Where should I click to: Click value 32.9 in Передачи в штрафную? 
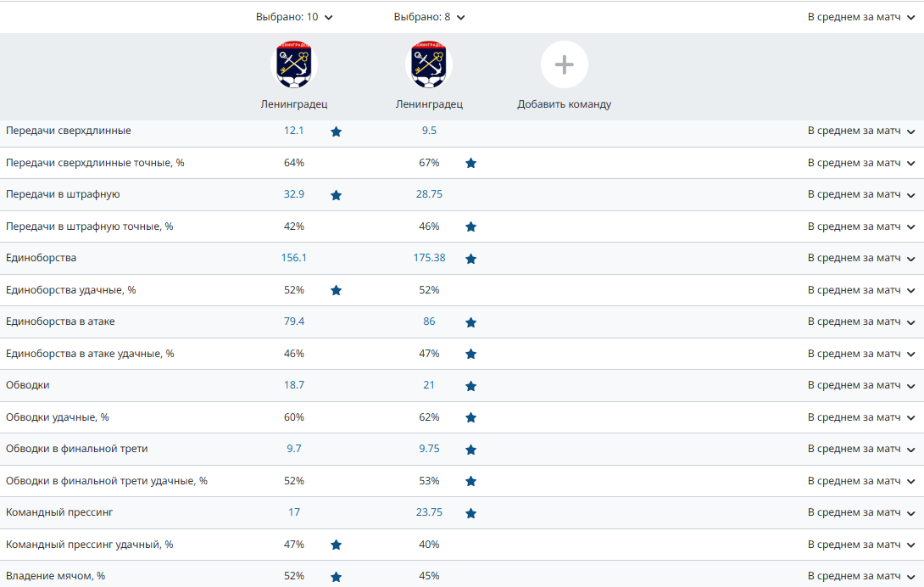[293, 194]
